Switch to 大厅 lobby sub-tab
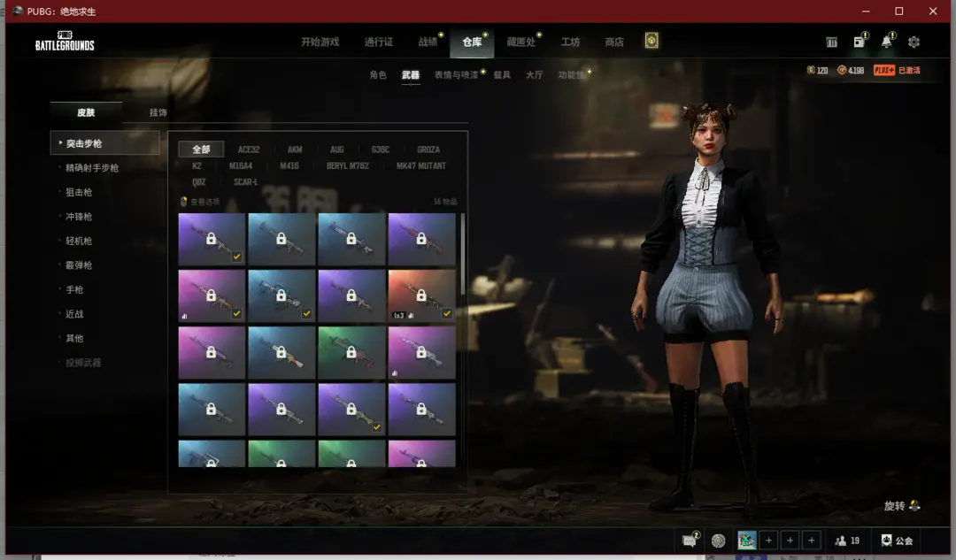The width and height of the screenshot is (956, 560). tap(534, 75)
